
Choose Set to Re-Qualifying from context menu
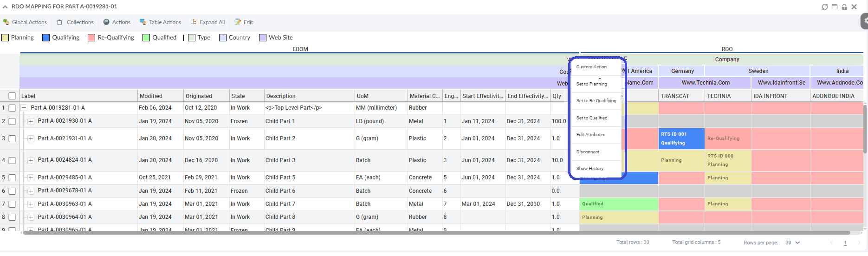point(596,101)
